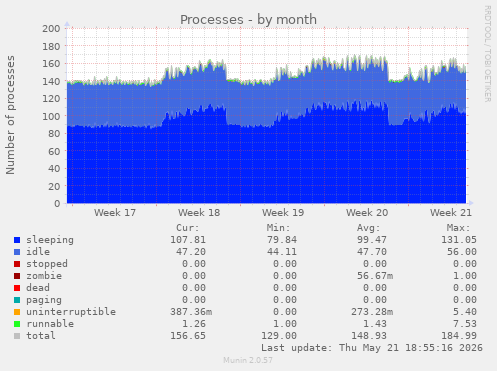This screenshot has width=497, height=371.
Task: Click the 'idle' legend label
Action: pyautogui.click(x=38, y=252)
